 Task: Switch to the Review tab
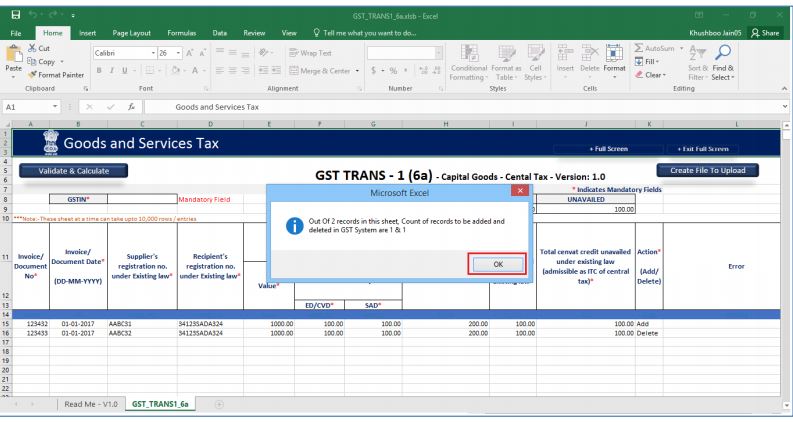pos(254,33)
